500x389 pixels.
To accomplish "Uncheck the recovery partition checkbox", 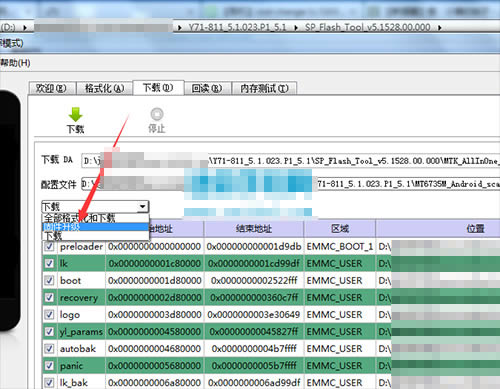I will (49, 297).
